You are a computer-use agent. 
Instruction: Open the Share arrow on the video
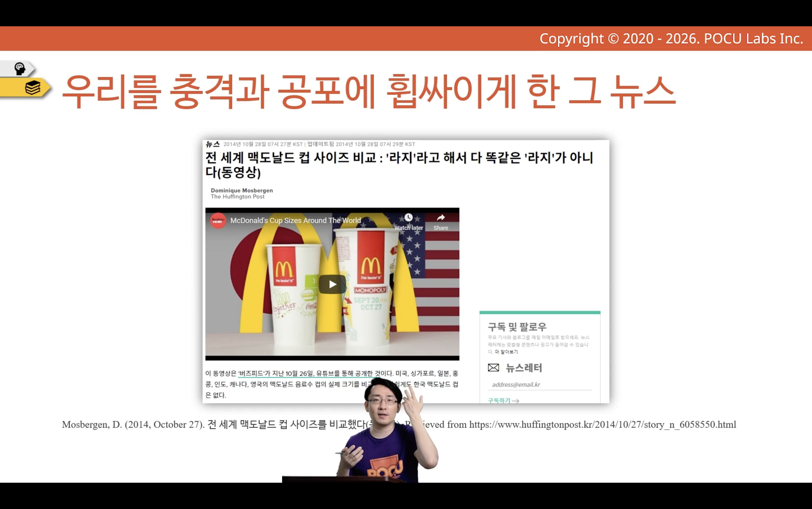pos(441,217)
